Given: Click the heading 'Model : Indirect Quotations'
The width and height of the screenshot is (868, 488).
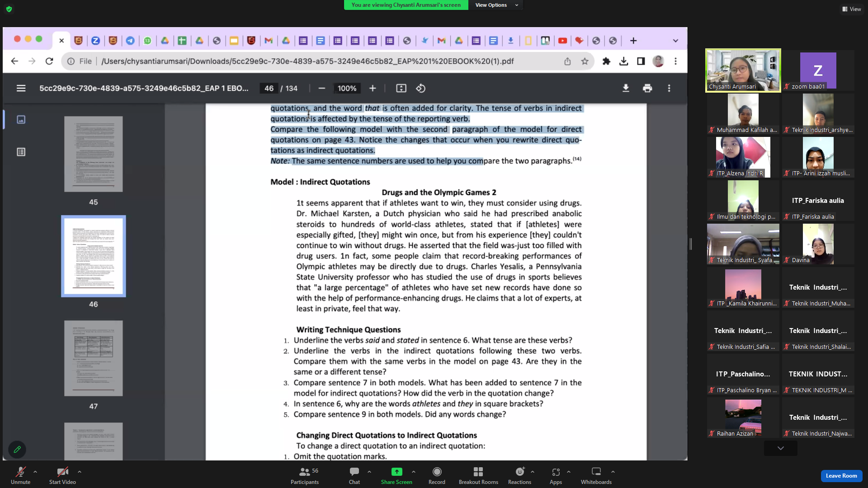Looking at the screenshot, I should [x=320, y=182].
